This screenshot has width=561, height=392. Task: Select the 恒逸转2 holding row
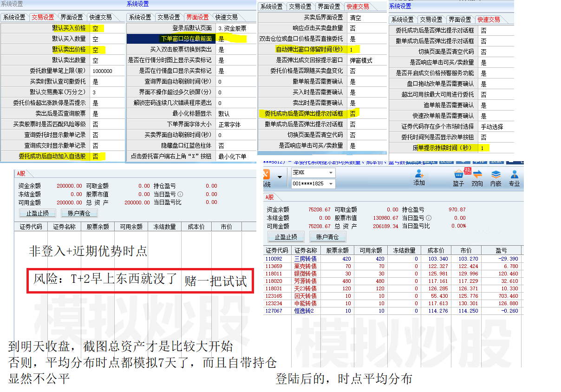393,311
